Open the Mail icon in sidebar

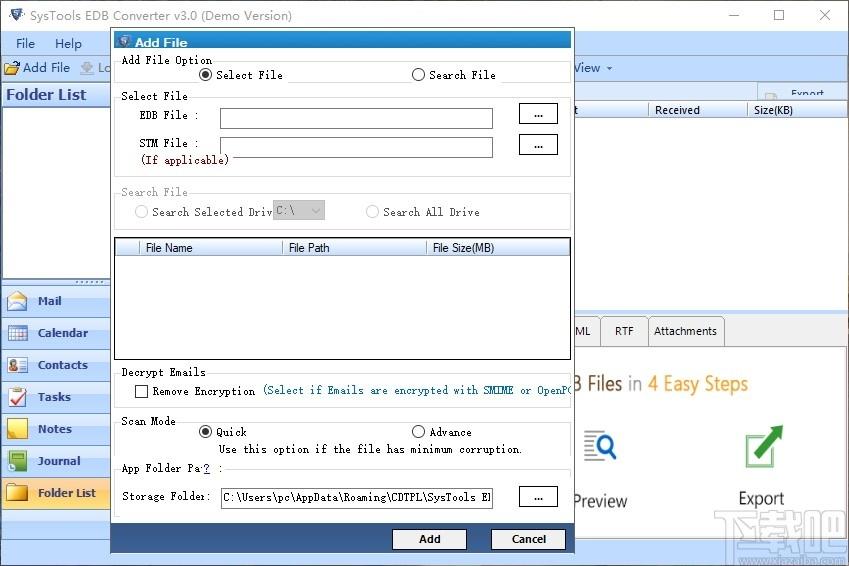(x=17, y=301)
